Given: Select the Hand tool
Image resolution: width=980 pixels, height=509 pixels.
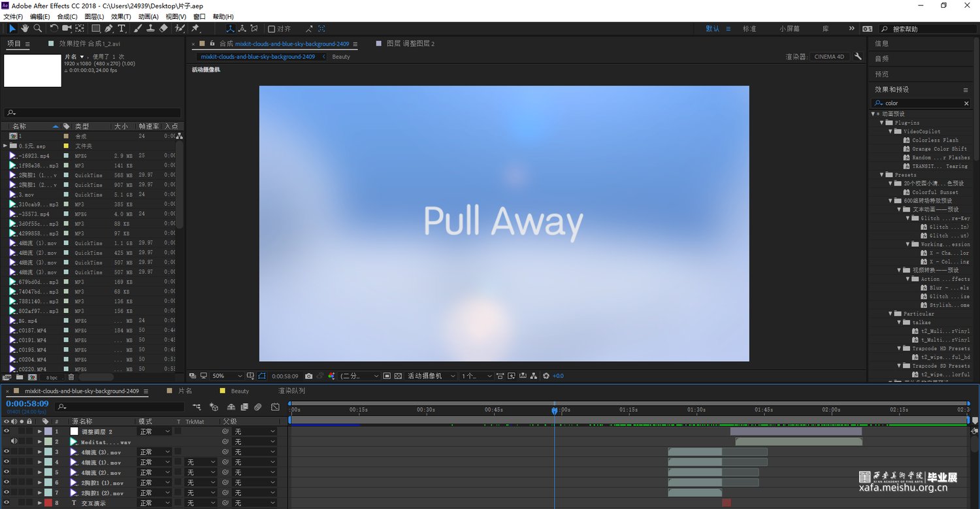Looking at the screenshot, I should pos(25,29).
